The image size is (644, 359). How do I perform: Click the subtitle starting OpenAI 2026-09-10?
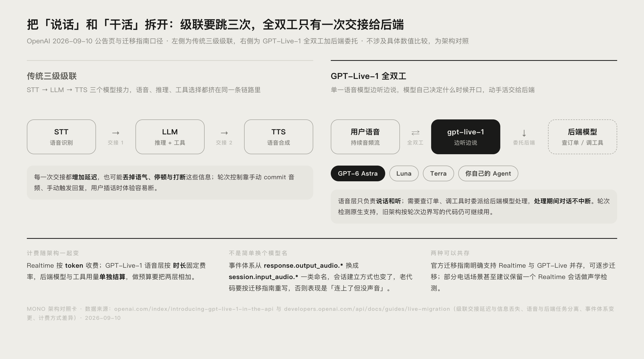tap(248, 41)
